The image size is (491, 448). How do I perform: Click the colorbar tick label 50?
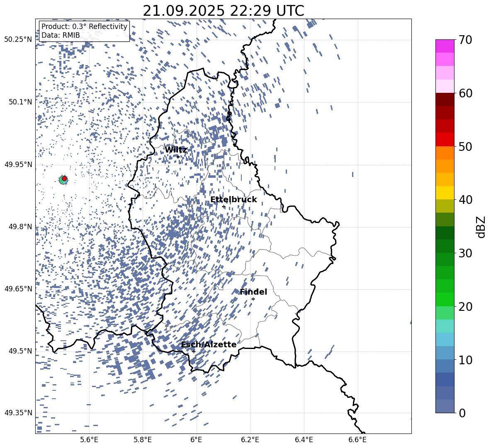465,147
